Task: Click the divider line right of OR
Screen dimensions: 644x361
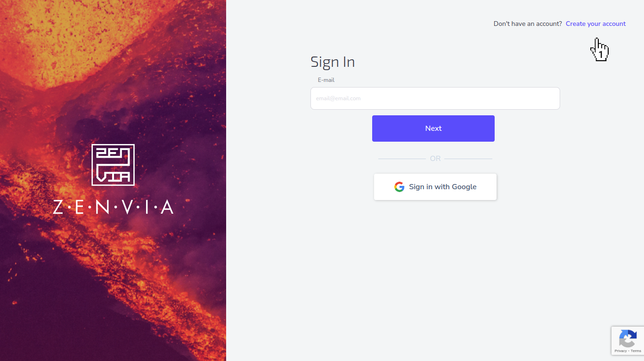Action: point(468,159)
